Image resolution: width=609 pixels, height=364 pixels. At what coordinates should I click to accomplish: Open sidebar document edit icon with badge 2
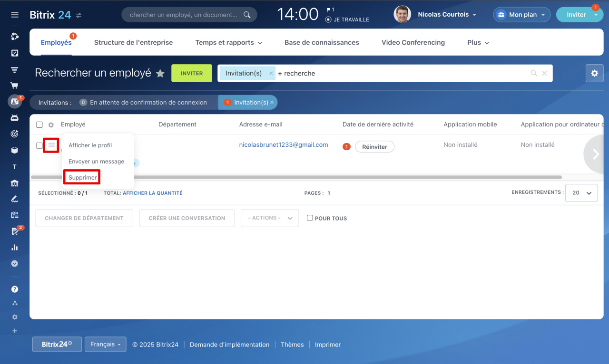[15, 231]
